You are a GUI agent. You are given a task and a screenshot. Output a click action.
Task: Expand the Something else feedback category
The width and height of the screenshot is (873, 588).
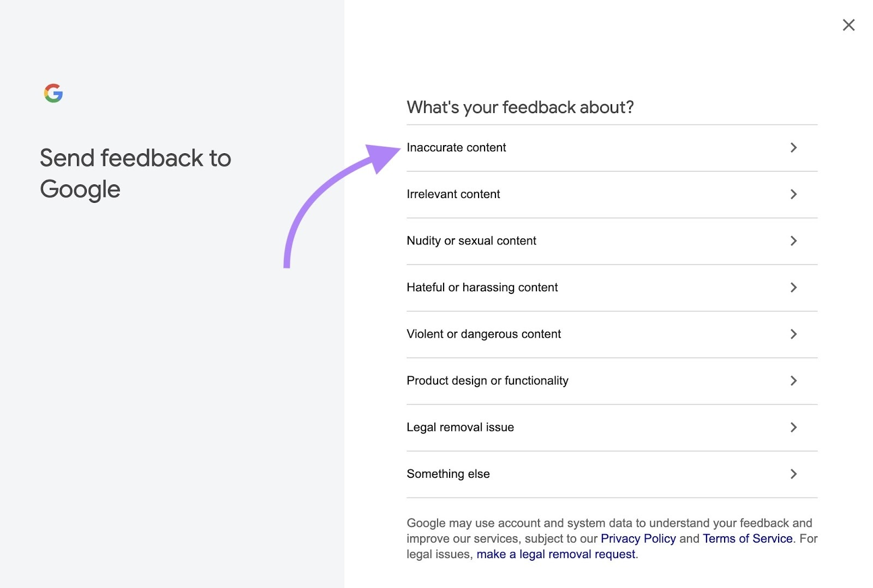tap(448, 474)
